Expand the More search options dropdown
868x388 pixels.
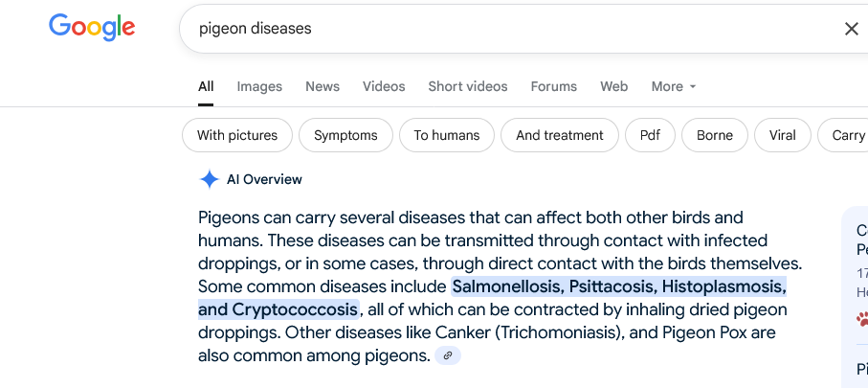(673, 86)
